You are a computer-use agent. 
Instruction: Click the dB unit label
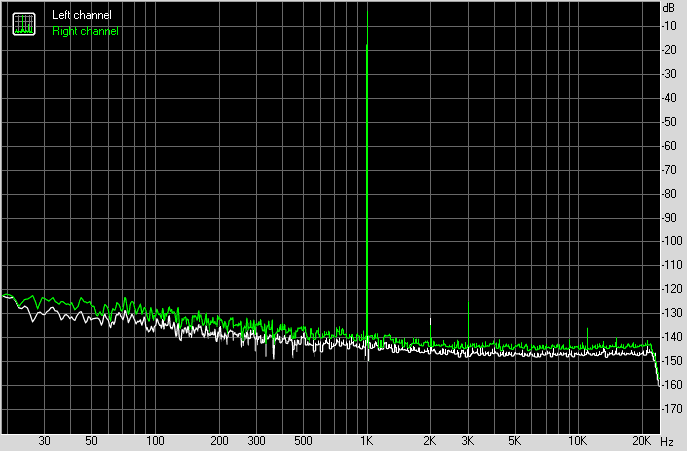(x=668, y=7)
